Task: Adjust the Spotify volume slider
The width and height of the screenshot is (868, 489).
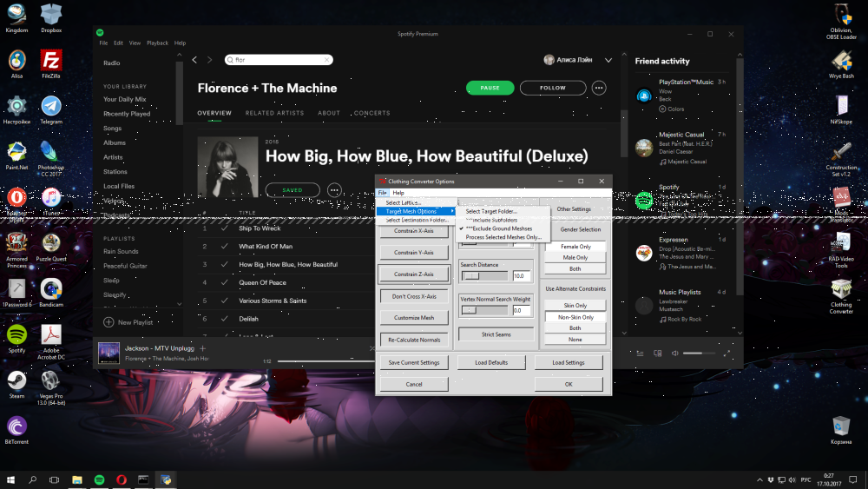Action: [699, 353]
